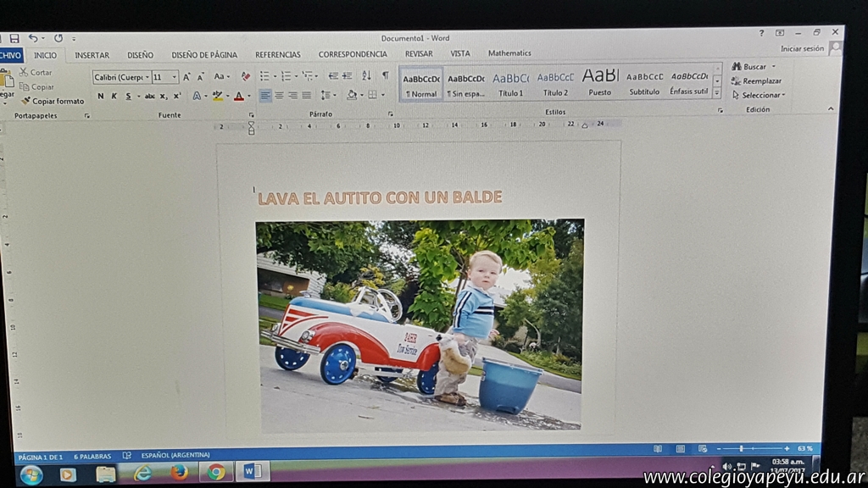The image size is (868, 488).
Task: Click Iniciar sesión to sign in
Action: click(x=801, y=49)
